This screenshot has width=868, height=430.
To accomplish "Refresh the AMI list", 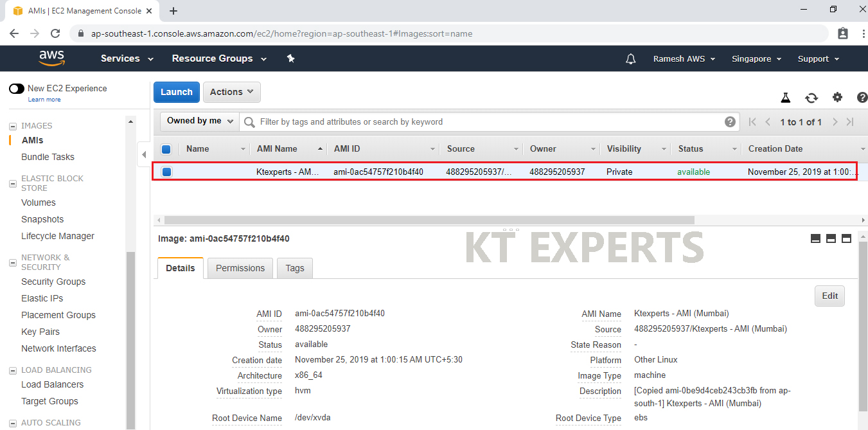I will tap(811, 98).
